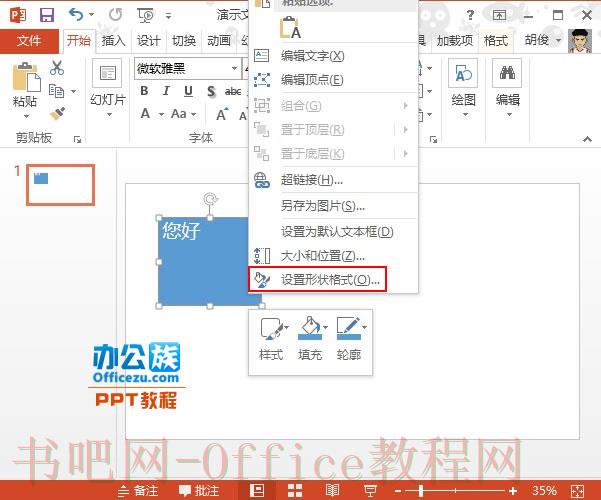Expand the 轮廓 outline dropdown
Screen dimensions: 601x500
coord(365,327)
